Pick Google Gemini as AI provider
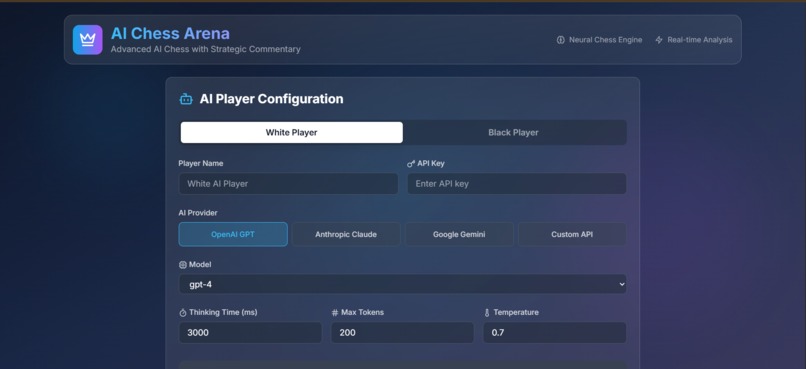806x369 pixels. pos(459,234)
